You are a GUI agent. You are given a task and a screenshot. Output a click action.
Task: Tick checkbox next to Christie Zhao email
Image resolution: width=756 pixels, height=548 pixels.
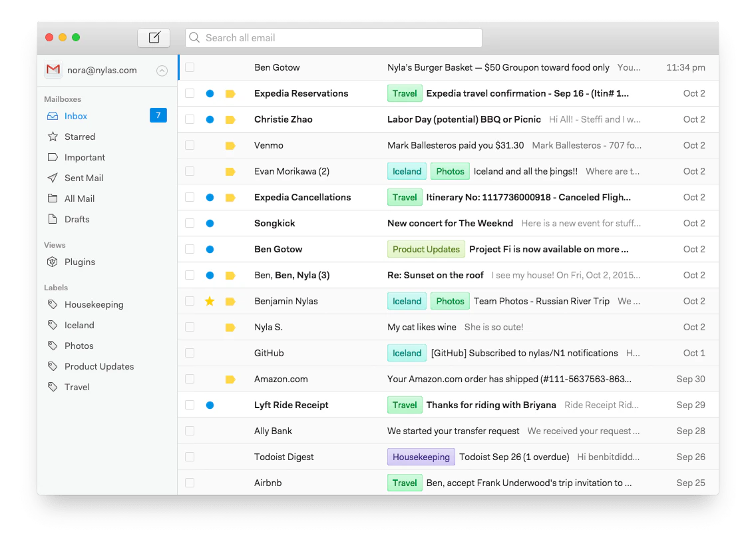click(190, 119)
